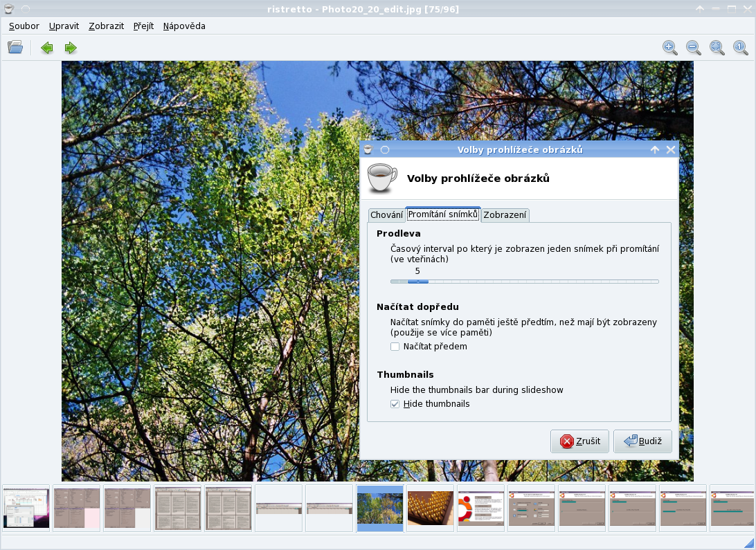
Task: Click the Zrušit button
Action: pos(579,441)
